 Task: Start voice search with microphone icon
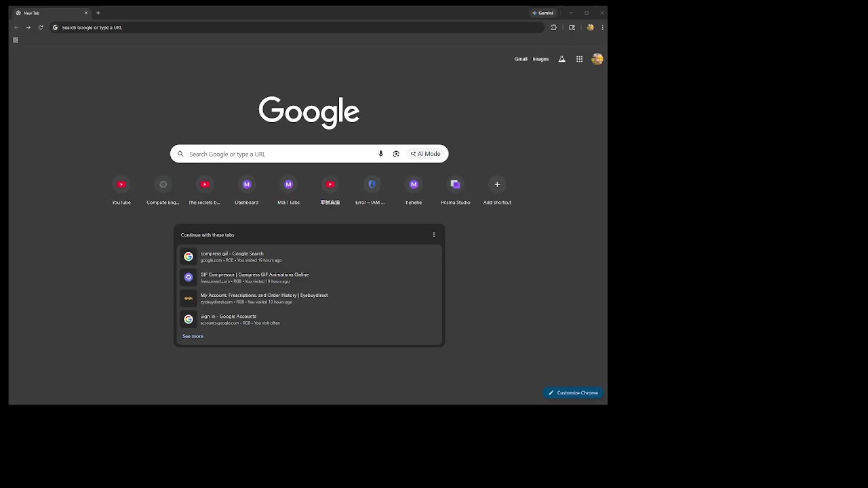pyautogui.click(x=380, y=154)
